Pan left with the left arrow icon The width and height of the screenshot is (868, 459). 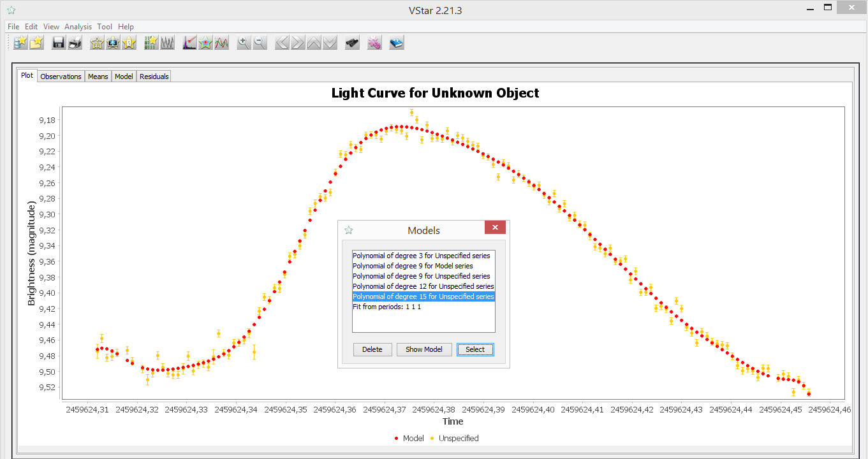[282, 43]
